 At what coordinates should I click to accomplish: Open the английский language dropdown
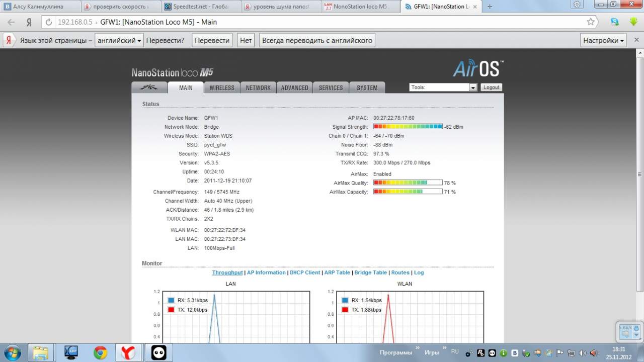(119, 40)
